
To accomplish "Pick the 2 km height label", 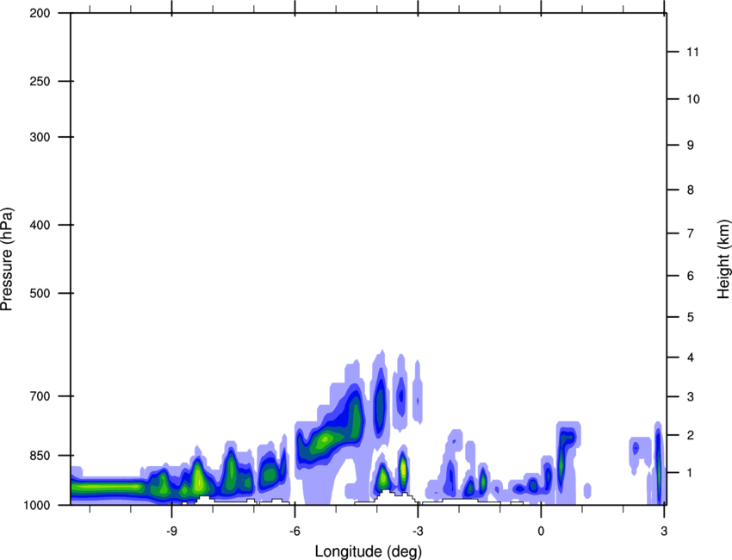I will (x=691, y=435).
